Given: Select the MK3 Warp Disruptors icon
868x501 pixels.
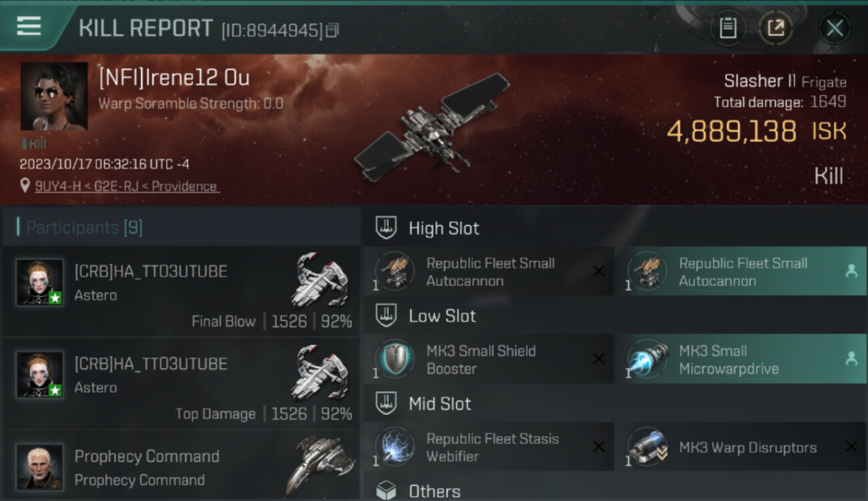Looking at the screenshot, I should [x=647, y=447].
